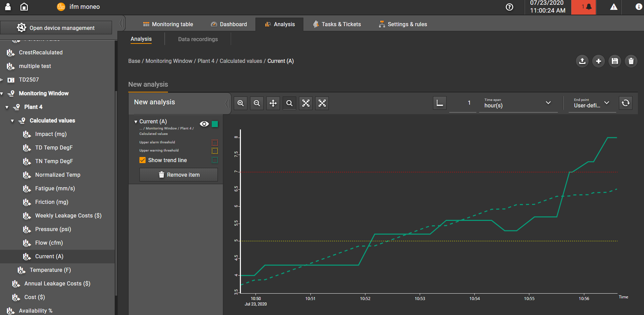Screen dimensions: 644x315
Task: Toggle the Upper alarm threshold box
Action: pyautogui.click(x=215, y=142)
